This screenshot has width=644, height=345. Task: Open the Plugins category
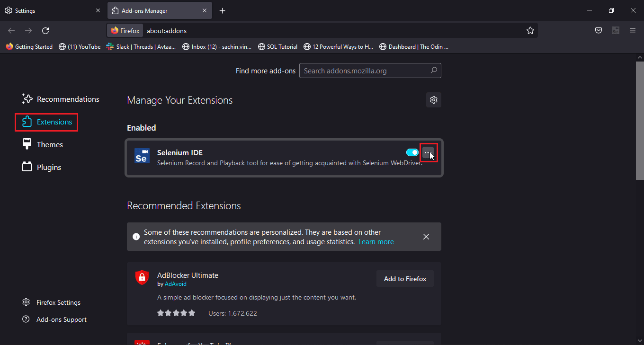pyautogui.click(x=49, y=168)
